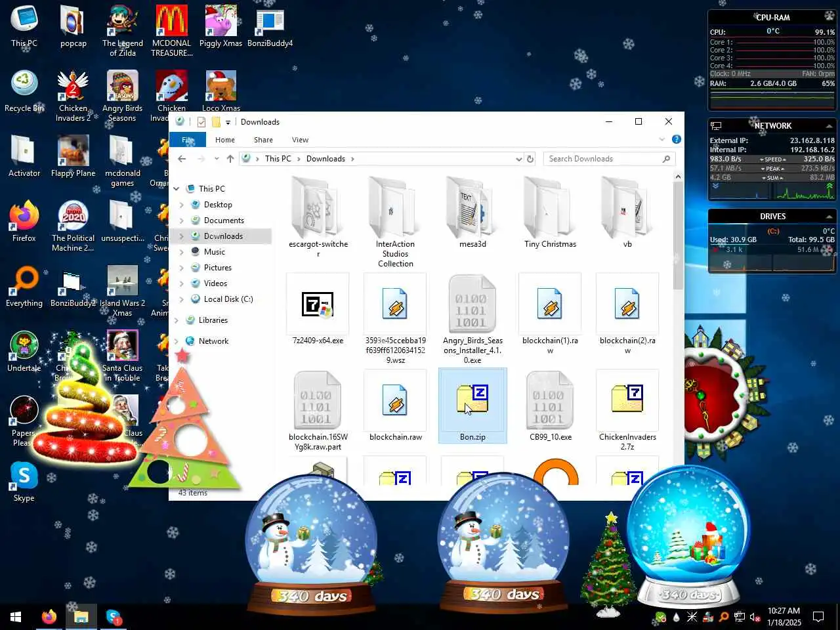Select the Bon.zip archive

pyautogui.click(x=472, y=406)
